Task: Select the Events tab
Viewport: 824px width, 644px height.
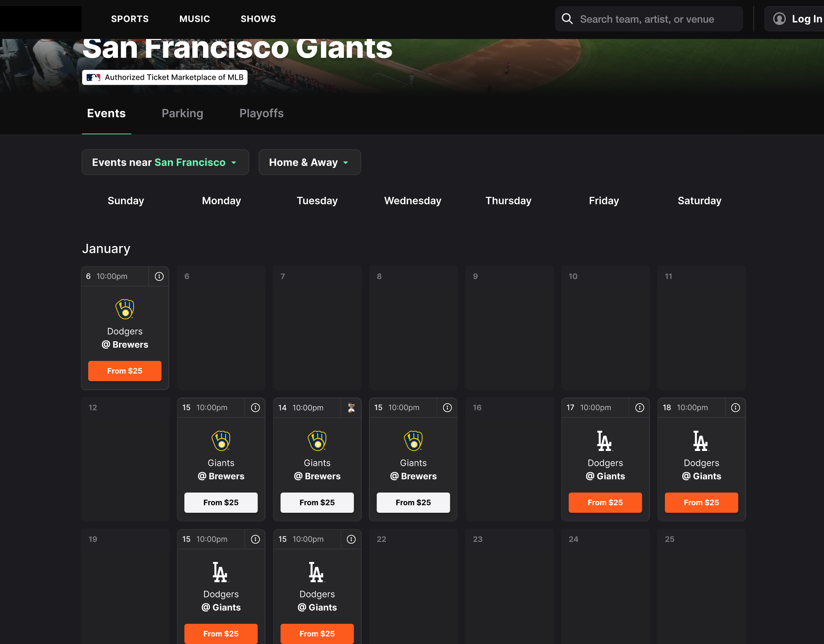Action: click(106, 113)
